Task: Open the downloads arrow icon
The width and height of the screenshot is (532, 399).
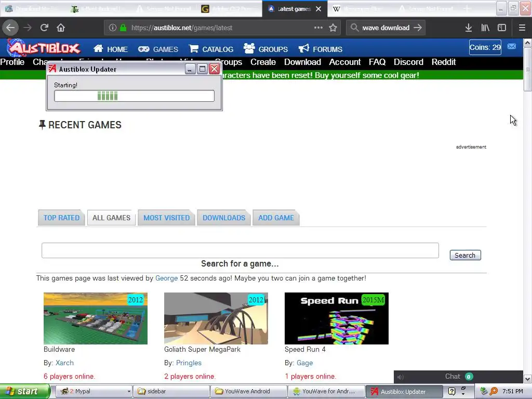Action: click(x=469, y=28)
